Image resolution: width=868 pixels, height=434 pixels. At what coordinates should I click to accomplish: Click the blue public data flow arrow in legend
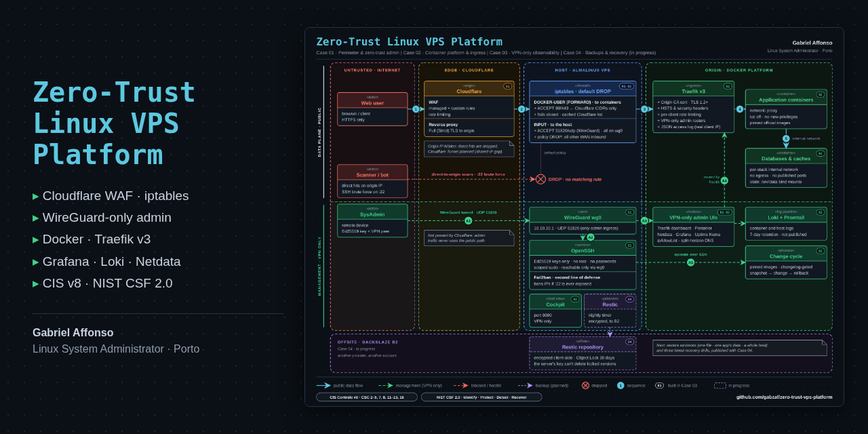[323, 385]
